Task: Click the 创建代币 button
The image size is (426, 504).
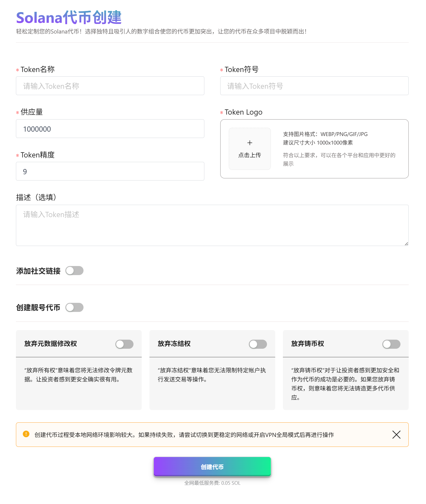Action: (212, 466)
